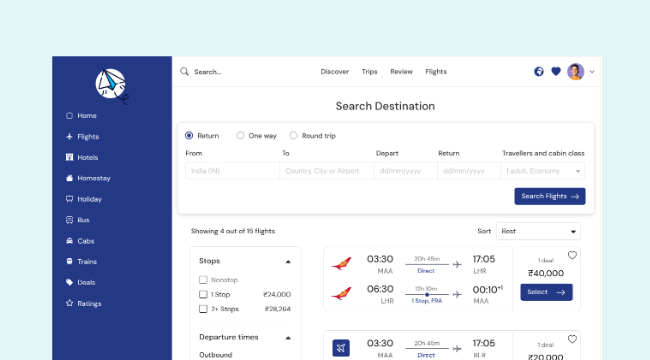Check the Nonstop filter checkbox
The width and height of the screenshot is (650, 360).
point(203,280)
